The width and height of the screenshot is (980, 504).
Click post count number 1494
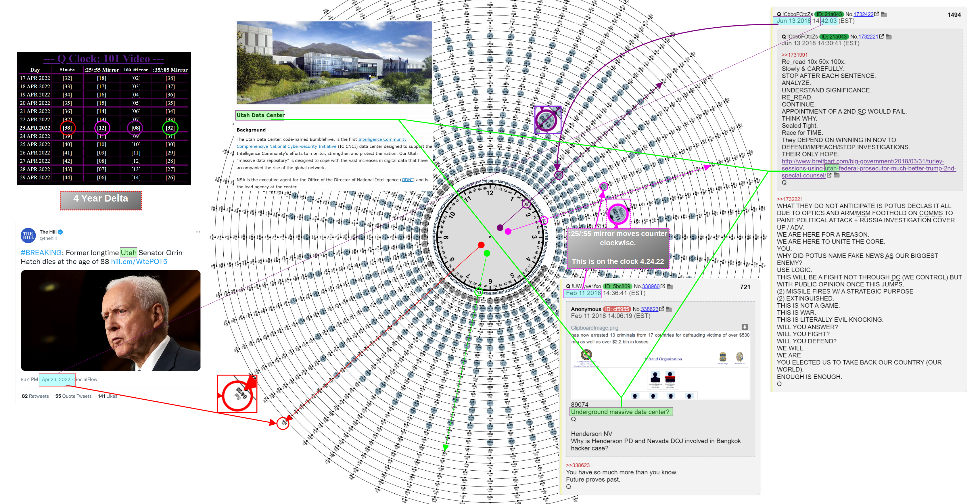pos(954,15)
